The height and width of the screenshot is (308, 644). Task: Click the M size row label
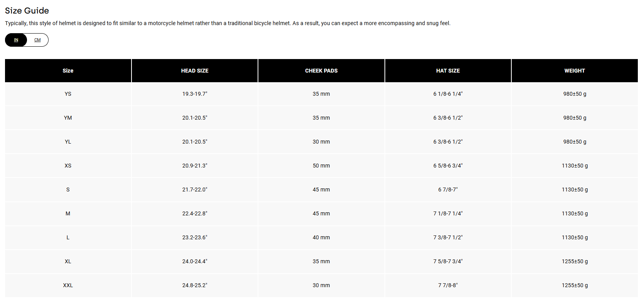tap(68, 213)
